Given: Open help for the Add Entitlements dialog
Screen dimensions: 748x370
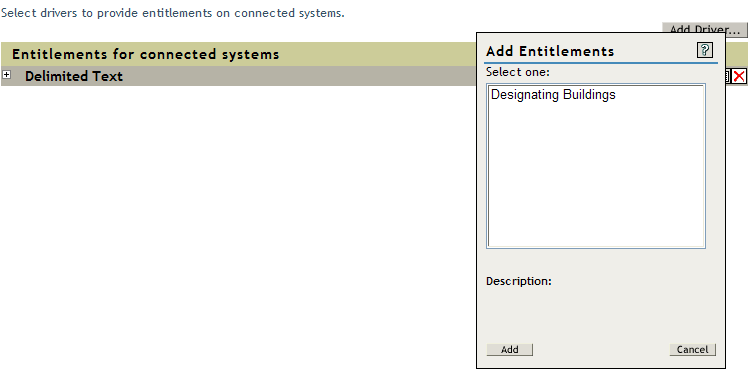Looking at the screenshot, I should click(x=705, y=50).
